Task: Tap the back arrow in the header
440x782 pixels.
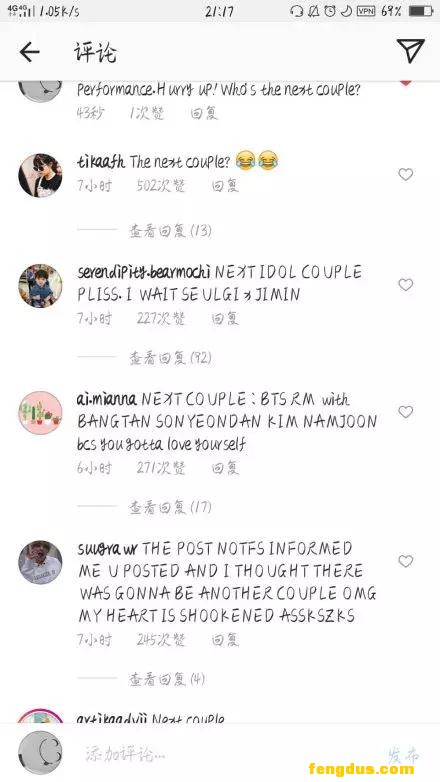Action: (x=29, y=52)
